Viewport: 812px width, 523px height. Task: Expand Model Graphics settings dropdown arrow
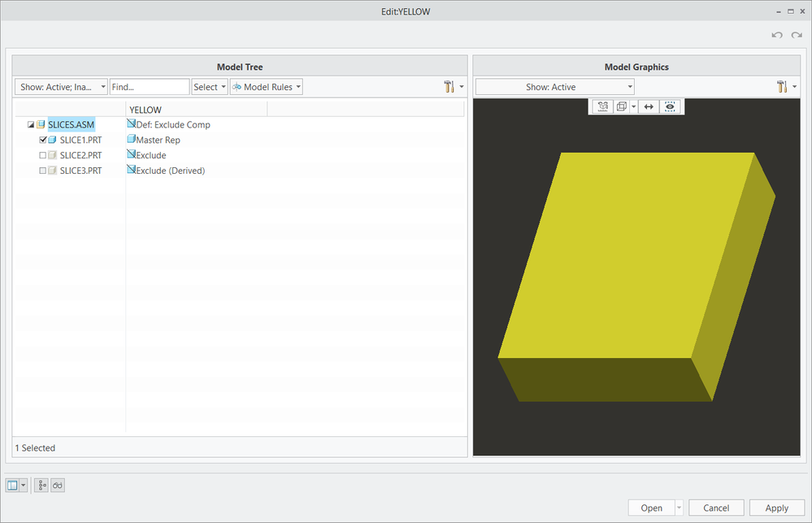(794, 87)
